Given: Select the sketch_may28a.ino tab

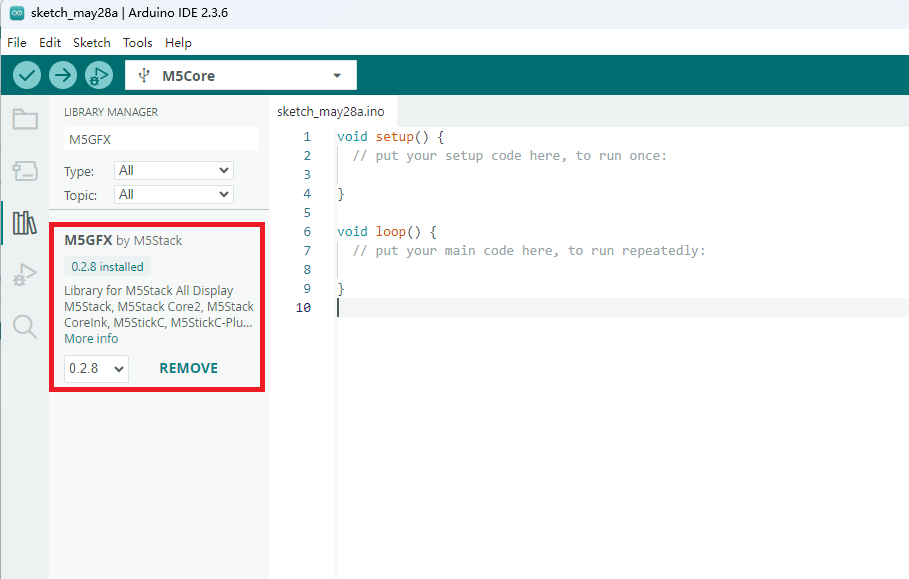Looking at the screenshot, I should [330, 111].
